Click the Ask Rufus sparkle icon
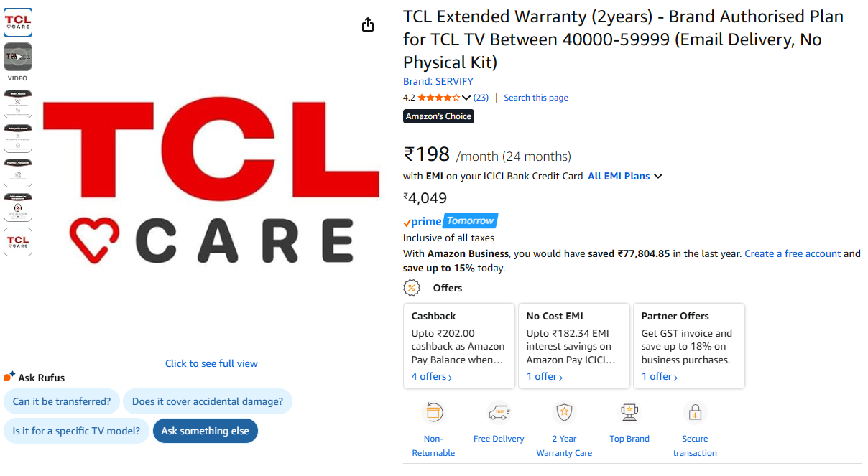Viewport: 868px width, 476px height. [9, 377]
